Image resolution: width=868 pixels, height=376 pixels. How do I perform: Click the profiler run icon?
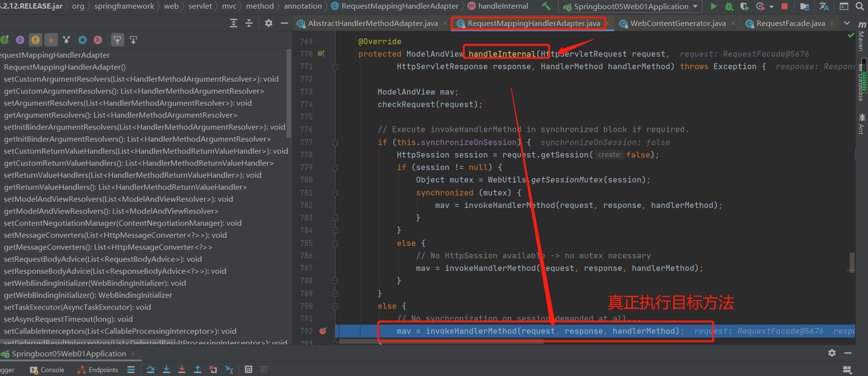[760, 6]
